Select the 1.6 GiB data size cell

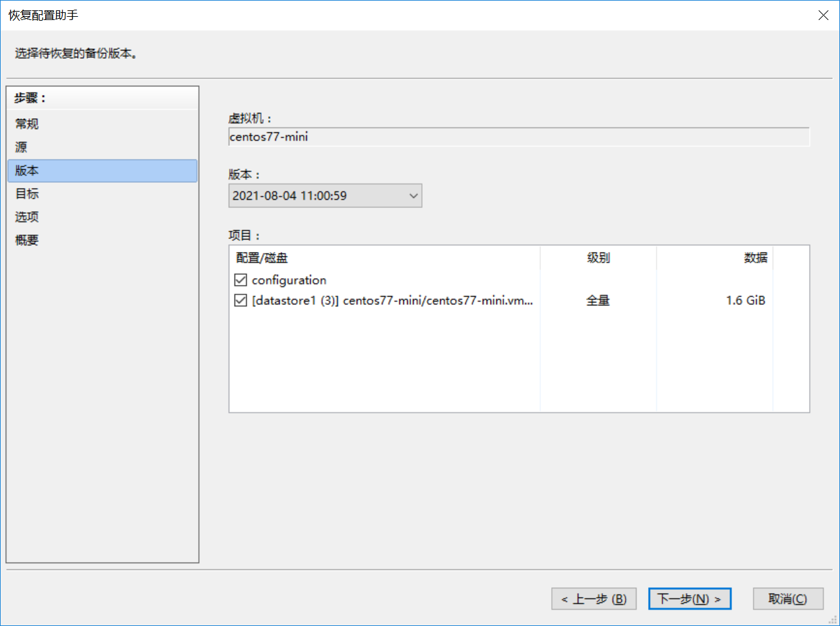pos(745,300)
